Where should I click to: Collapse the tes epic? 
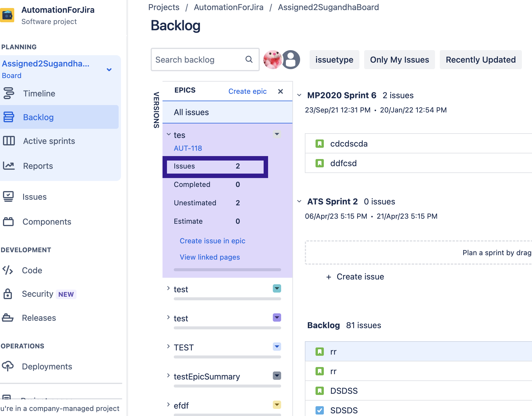(x=168, y=134)
